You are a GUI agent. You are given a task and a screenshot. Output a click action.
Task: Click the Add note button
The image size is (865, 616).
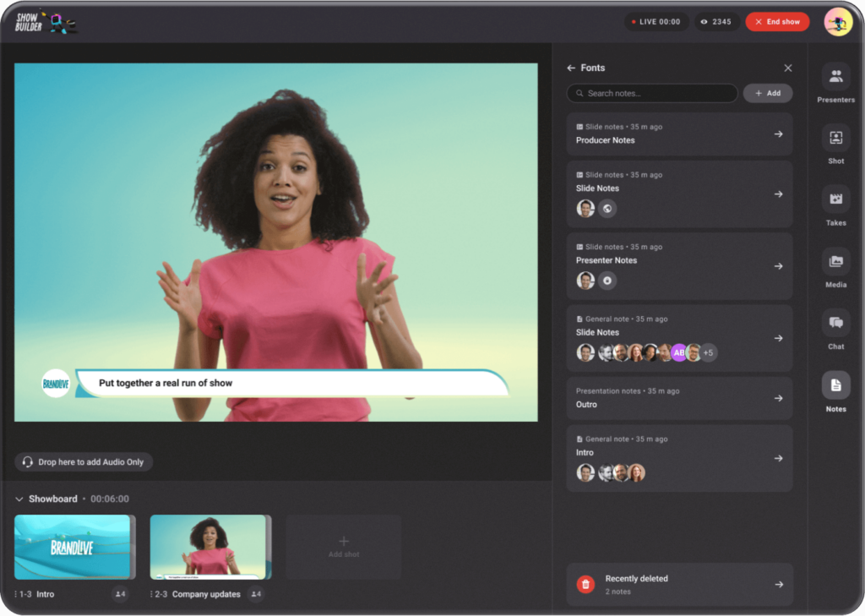767,93
